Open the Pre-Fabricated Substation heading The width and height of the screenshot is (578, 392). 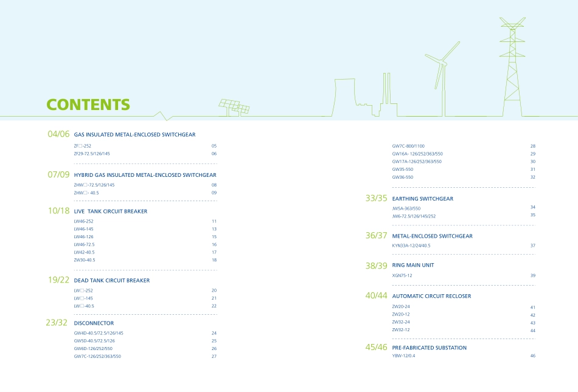coord(430,348)
